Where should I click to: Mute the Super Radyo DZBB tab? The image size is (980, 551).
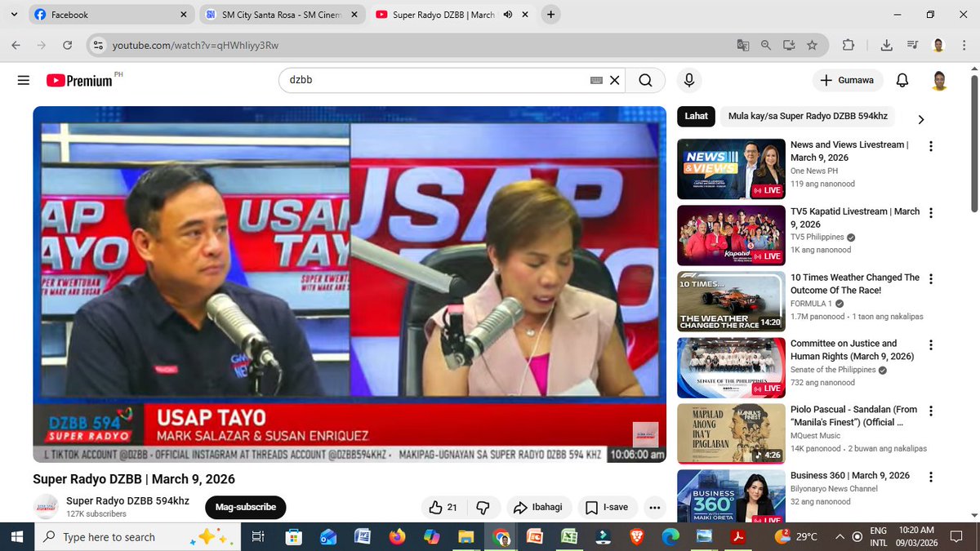508,15
